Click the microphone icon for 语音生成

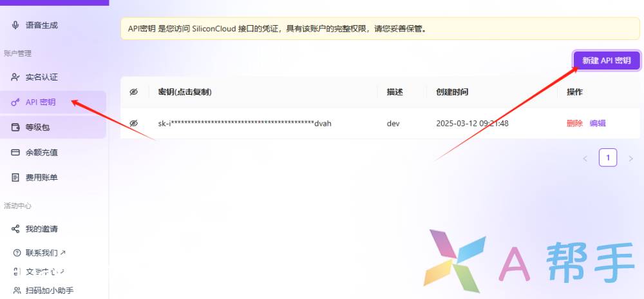[15, 25]
